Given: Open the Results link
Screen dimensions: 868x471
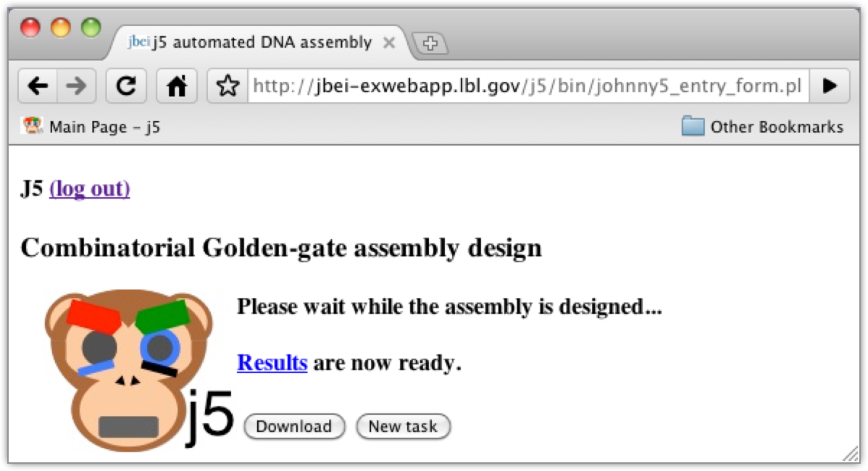Looking at the screenshot, I should pyautogui.click(x=272, y=362).
